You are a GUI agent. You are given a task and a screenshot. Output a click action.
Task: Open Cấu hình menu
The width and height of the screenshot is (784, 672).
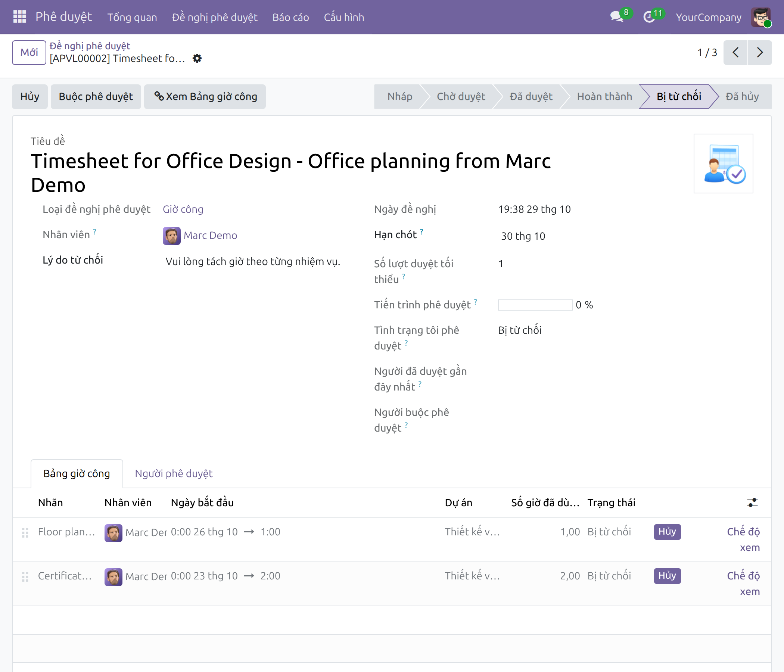(x=343, y=17)
